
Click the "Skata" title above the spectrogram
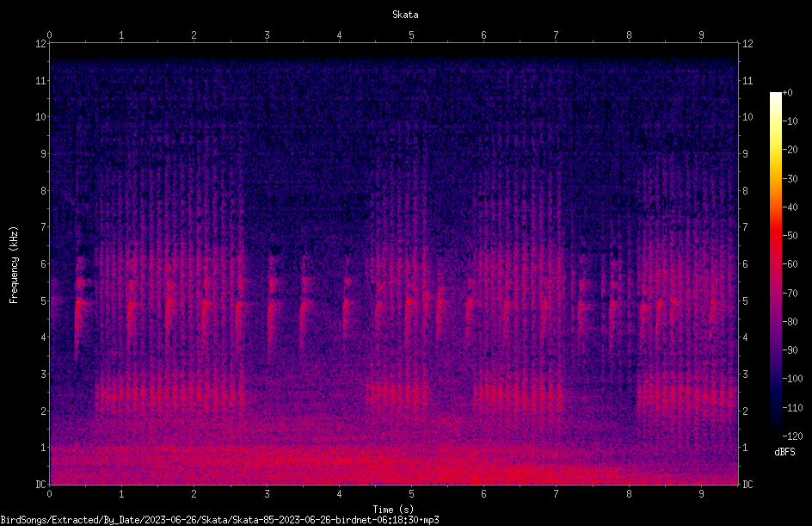(x=405, y=15)
